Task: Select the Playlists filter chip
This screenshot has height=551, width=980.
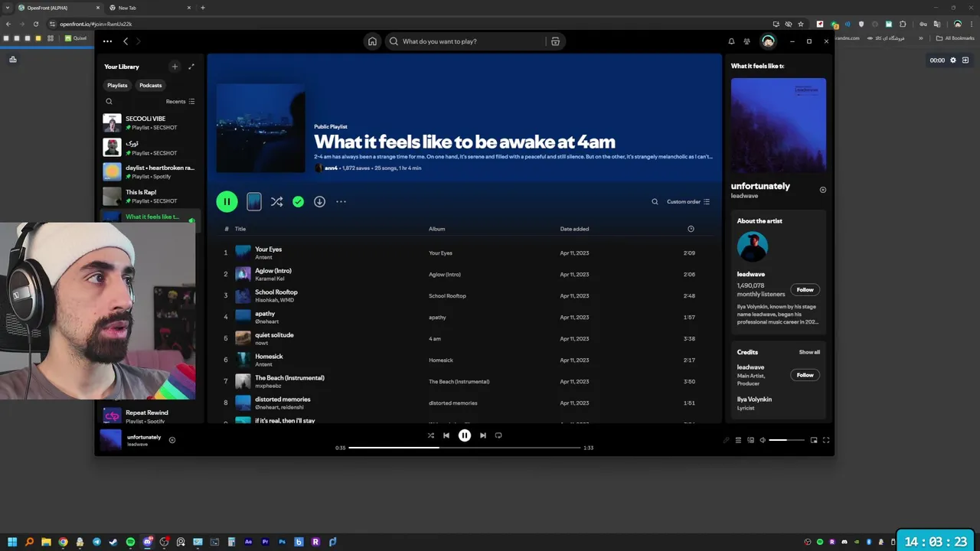Action: click(117, 85)
